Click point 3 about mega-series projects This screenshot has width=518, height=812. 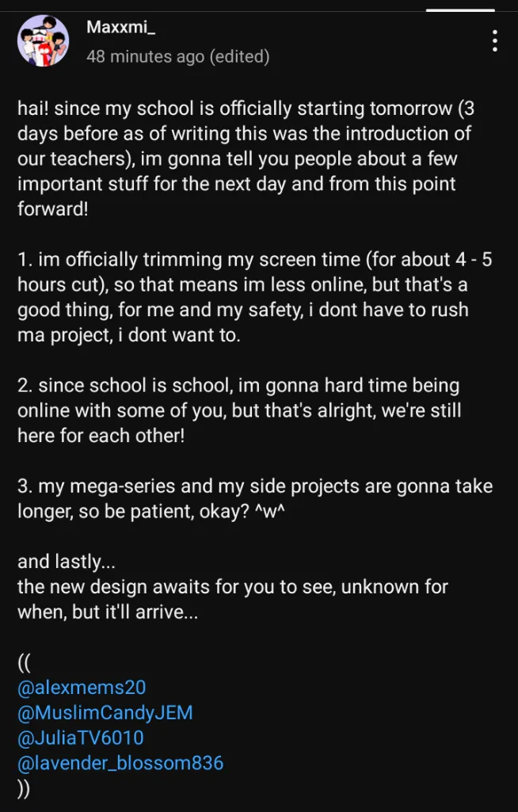[x=255, y=499]
